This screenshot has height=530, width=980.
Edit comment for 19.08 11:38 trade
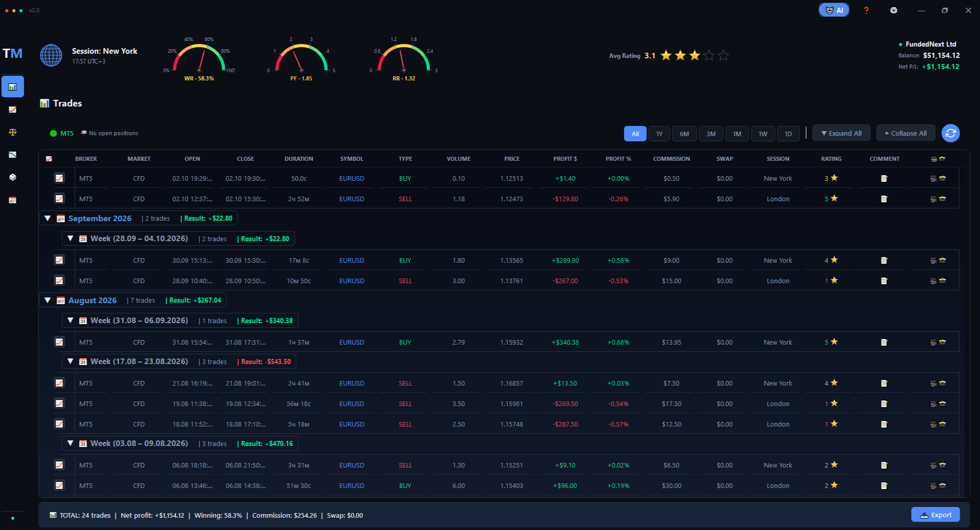(x=884, y=404)
